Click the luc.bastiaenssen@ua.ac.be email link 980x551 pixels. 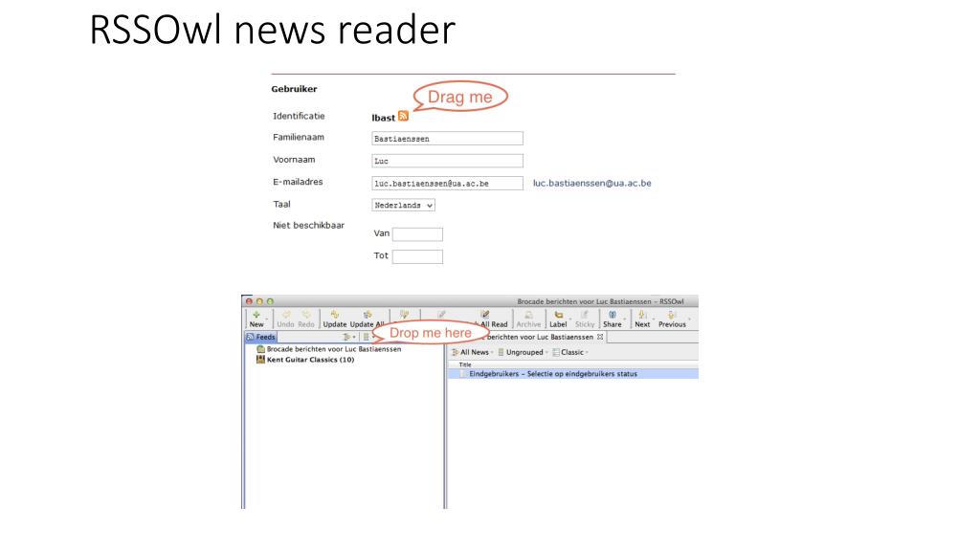[x=591, y=183]
